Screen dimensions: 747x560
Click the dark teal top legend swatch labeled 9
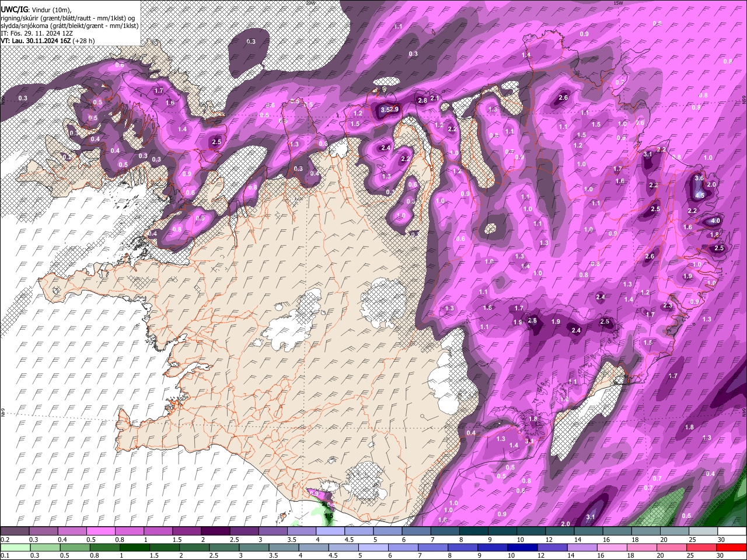coord(502,531)
